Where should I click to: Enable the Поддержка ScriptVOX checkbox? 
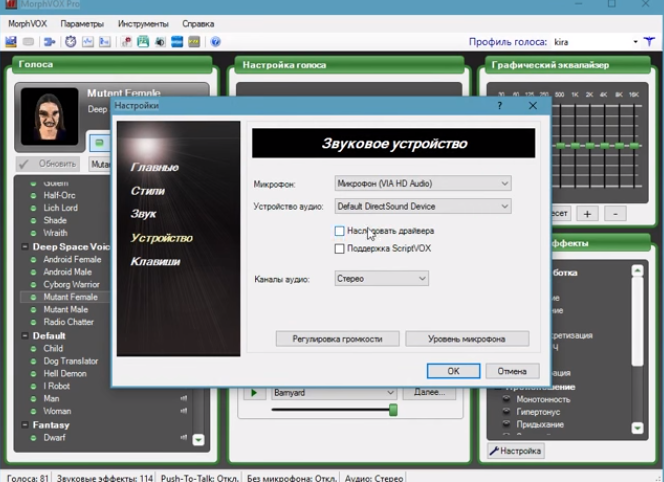coord(339,249)
